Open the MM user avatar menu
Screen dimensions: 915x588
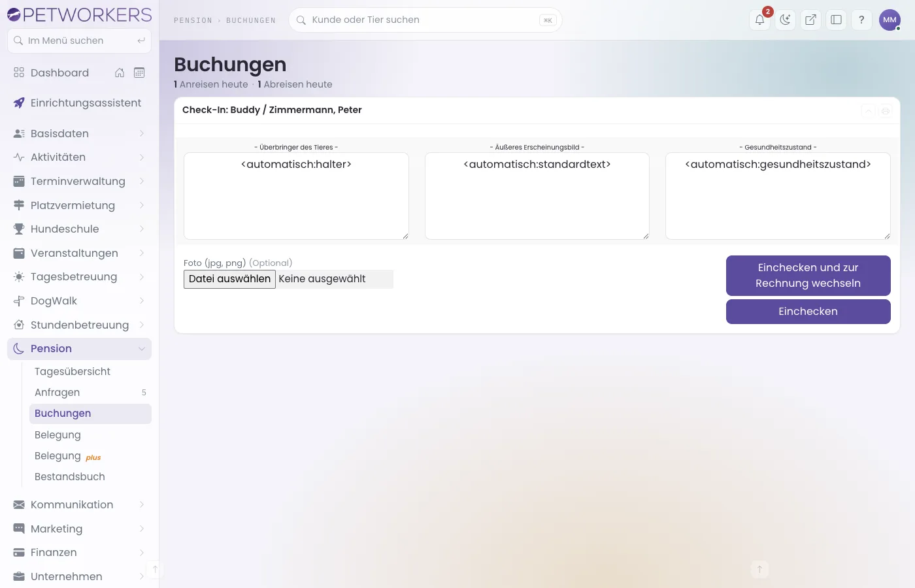[x=890, y=20]
